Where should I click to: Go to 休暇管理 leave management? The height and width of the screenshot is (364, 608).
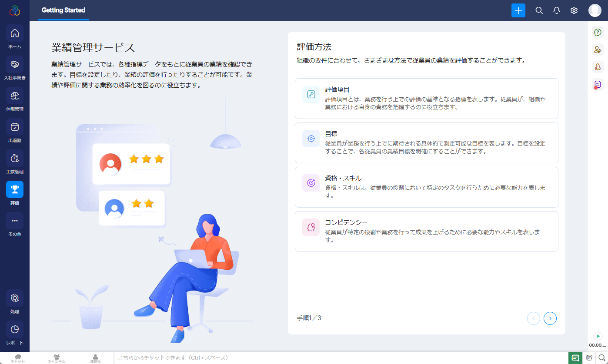[15, 96]
